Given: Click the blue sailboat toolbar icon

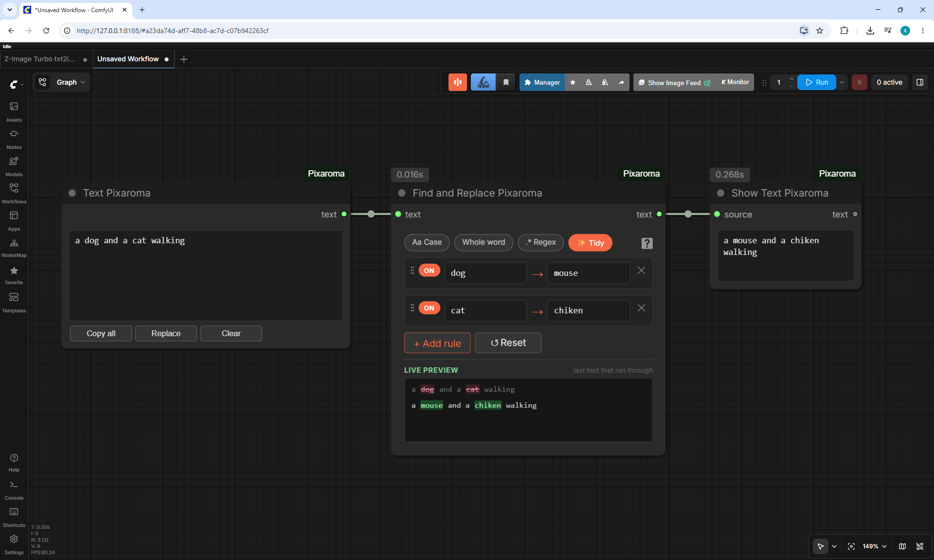Looking at the screenshot, I should pyautogui.click(x=483, y=82).
